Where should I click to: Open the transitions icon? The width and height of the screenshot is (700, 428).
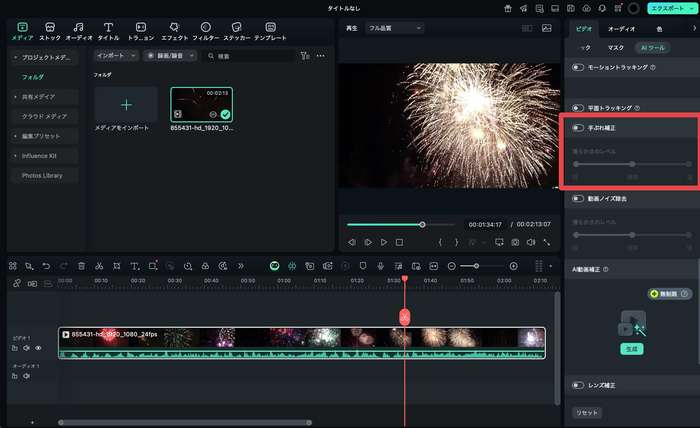[141, 27]
